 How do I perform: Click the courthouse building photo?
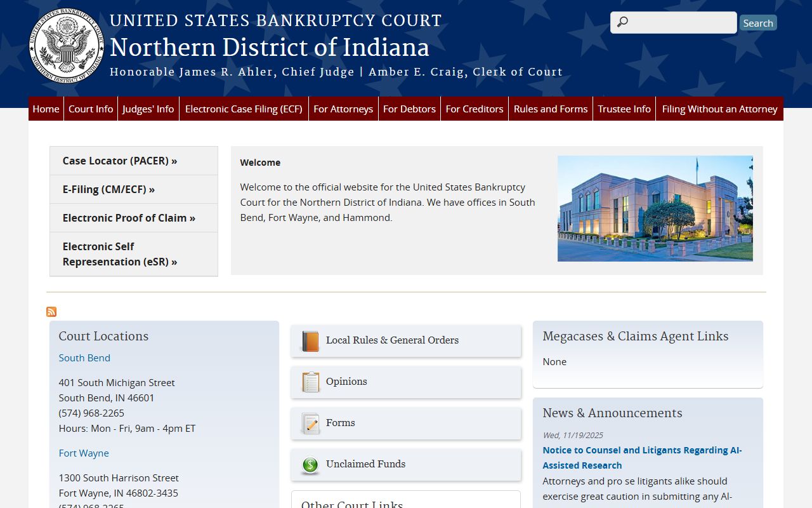pyautogui.click(x=655, y=208)
